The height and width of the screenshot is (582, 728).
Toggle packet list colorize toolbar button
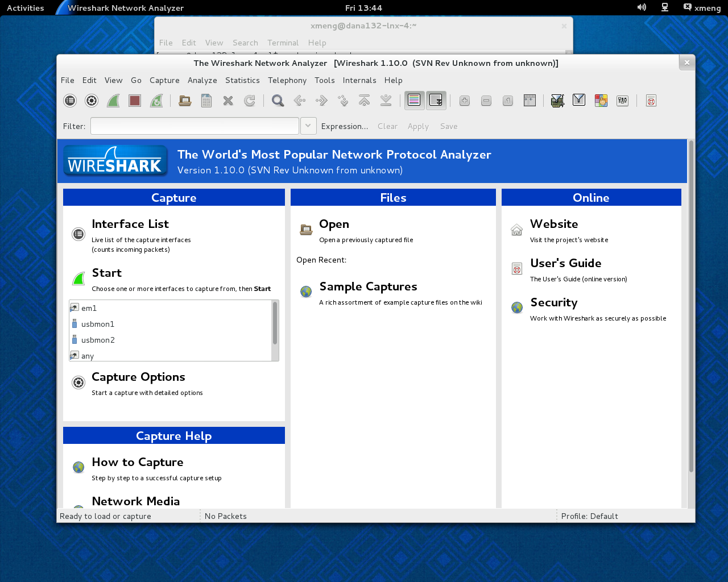[415, 101]
